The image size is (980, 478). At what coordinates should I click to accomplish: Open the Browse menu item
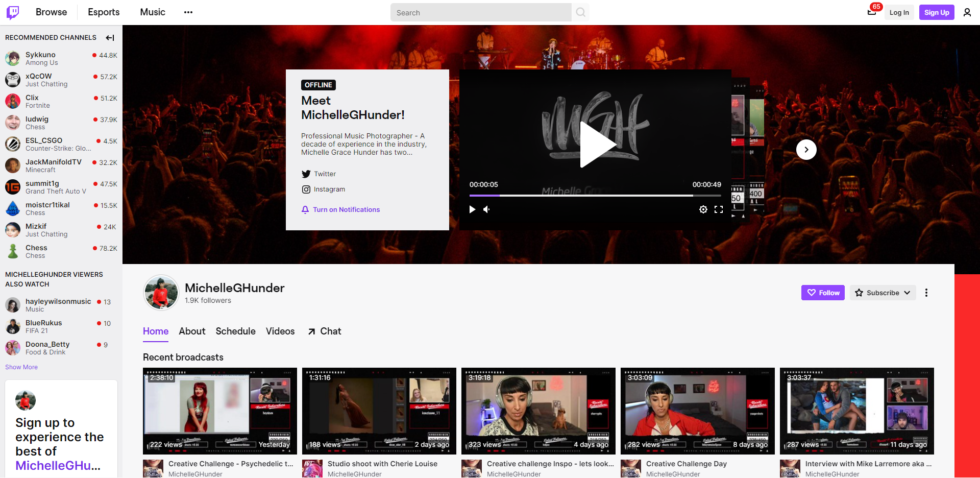point(51,12)
